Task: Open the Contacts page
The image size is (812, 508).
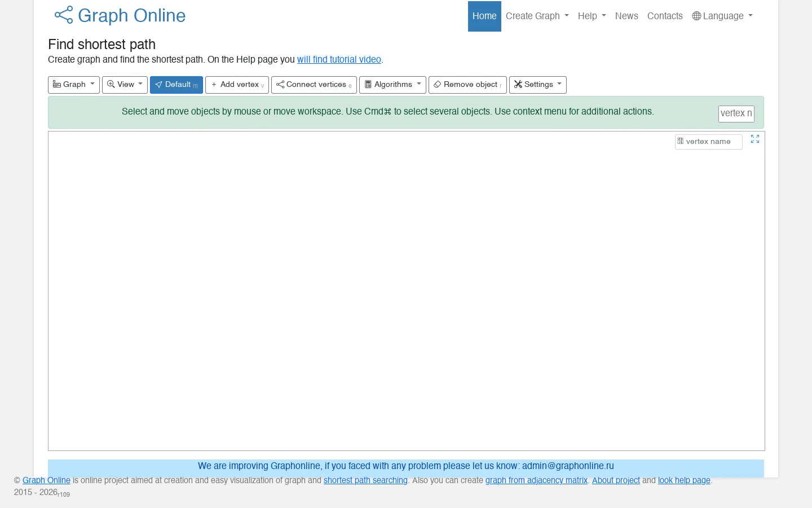Action: 665,16
